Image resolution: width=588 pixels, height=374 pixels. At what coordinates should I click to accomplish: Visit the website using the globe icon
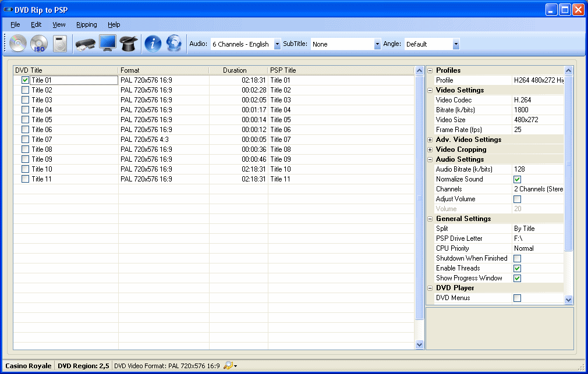click(173, 44)
